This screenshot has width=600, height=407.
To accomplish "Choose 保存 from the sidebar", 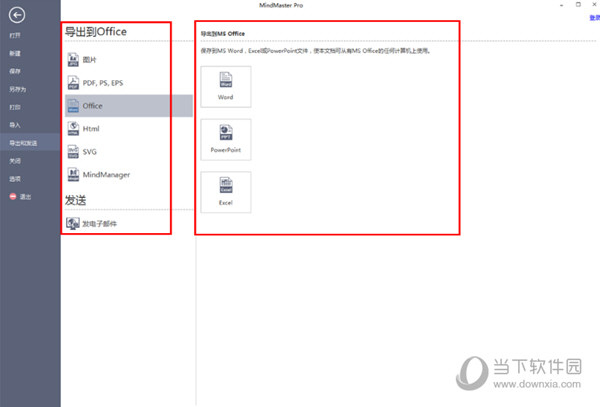I will 15,71.
